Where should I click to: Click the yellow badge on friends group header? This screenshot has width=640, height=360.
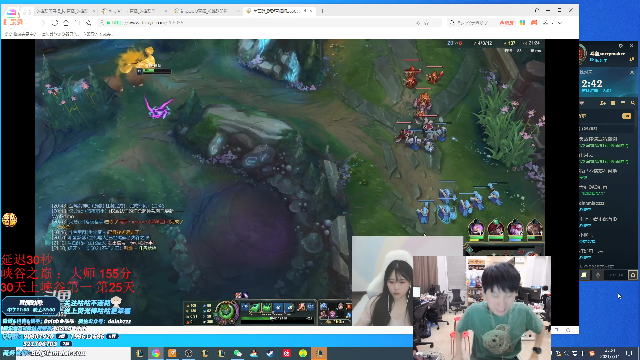tap(626, 116)
